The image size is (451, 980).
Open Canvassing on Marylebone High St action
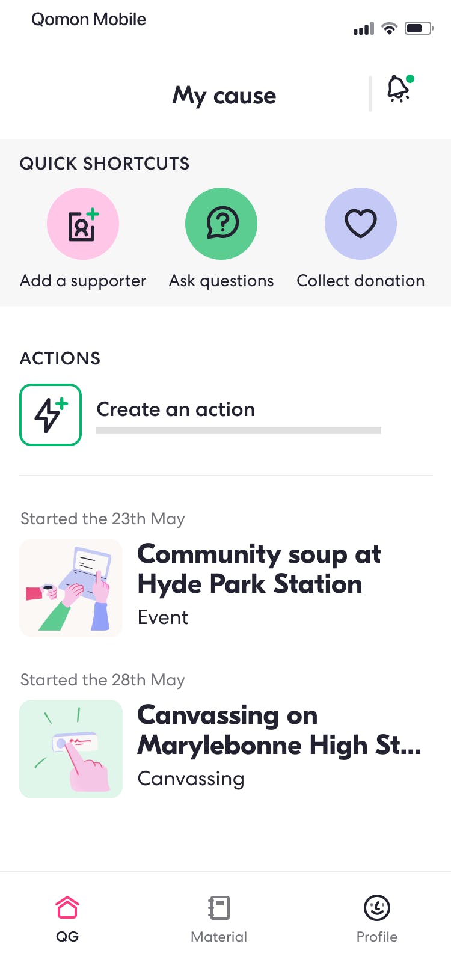coord(279,730)
